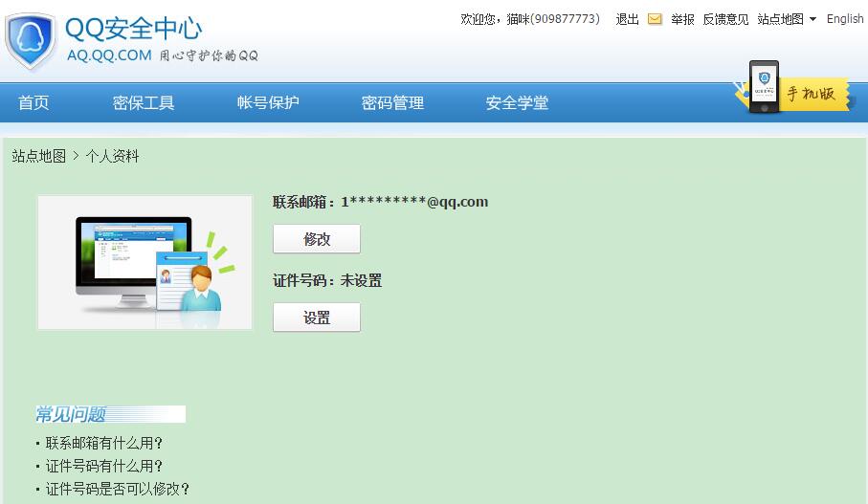Open FAQ 联系邮箱有什么用?
This screenshot has height=504, width=868.
(x=104, y=443)
